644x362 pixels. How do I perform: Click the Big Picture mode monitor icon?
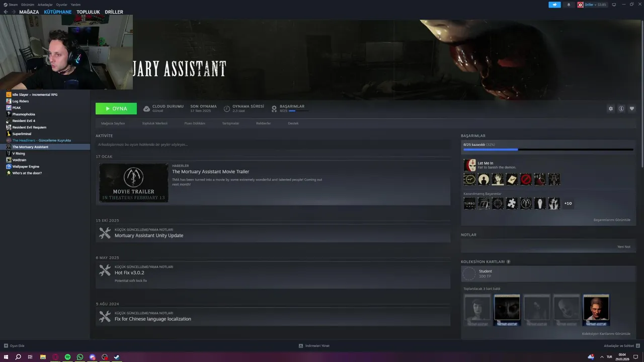pyautogui.click(x=614, y=5)
